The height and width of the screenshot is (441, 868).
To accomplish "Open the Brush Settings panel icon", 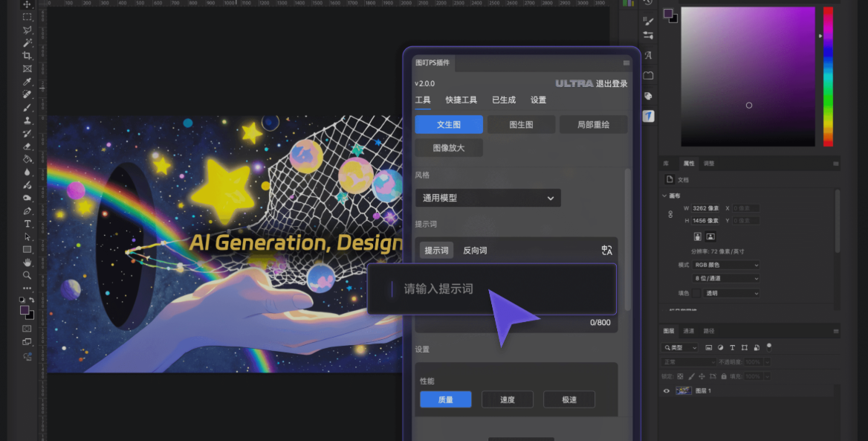I will [x=648, y=21].
